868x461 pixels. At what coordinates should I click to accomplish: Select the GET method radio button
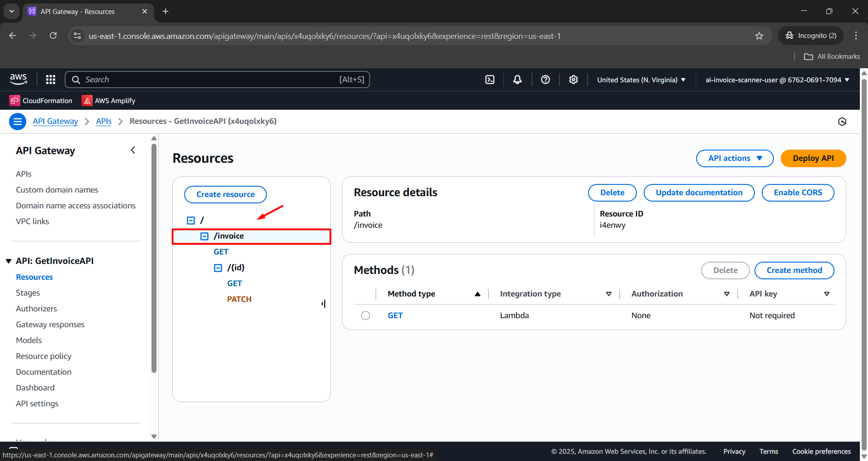point(365,315)
